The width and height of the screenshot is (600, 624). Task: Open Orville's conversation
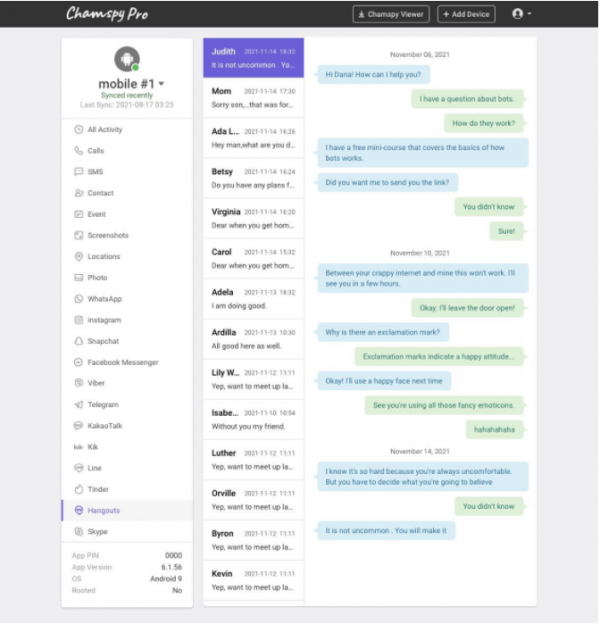[253, 500]
